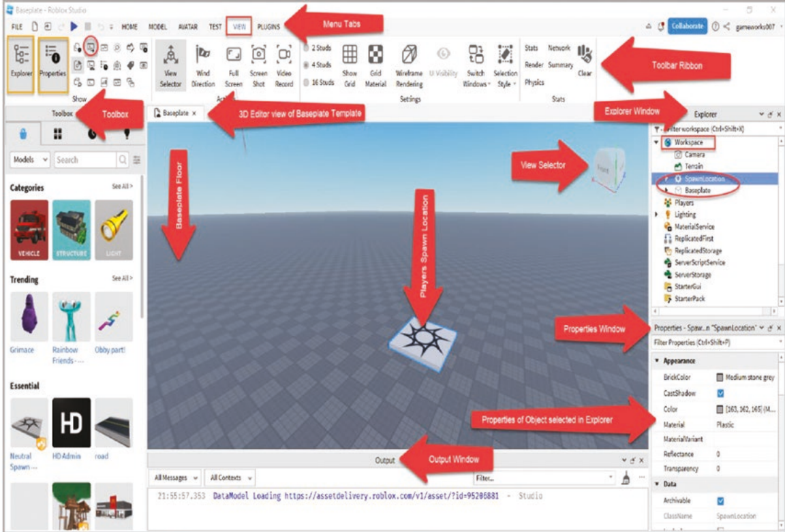Image resolution: width=785 pixels, height=532 pixels.
Task: Click See All next to Categories
Action: click(x=122, y=186)
